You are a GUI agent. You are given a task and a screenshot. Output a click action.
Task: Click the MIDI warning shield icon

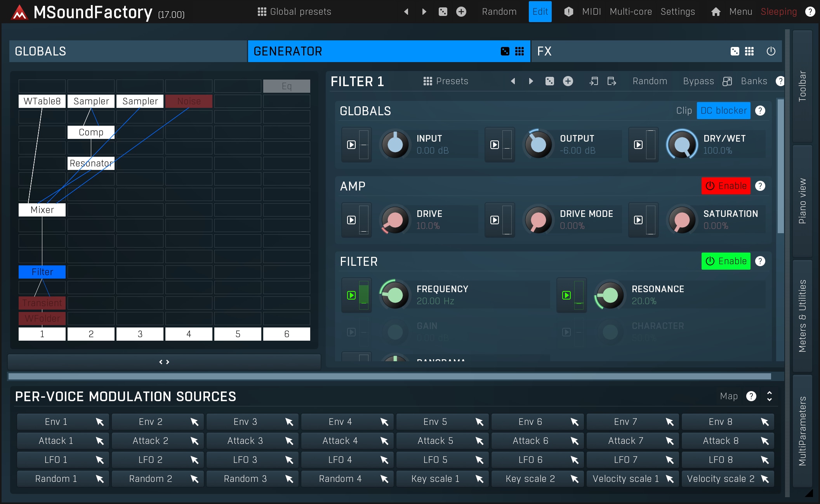coord(568,12)
